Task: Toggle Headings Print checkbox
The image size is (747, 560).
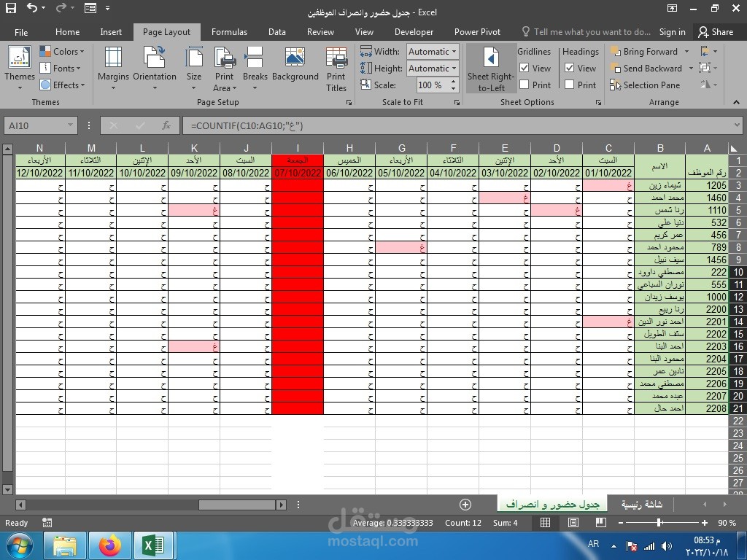Action: (x=569, y=85)
